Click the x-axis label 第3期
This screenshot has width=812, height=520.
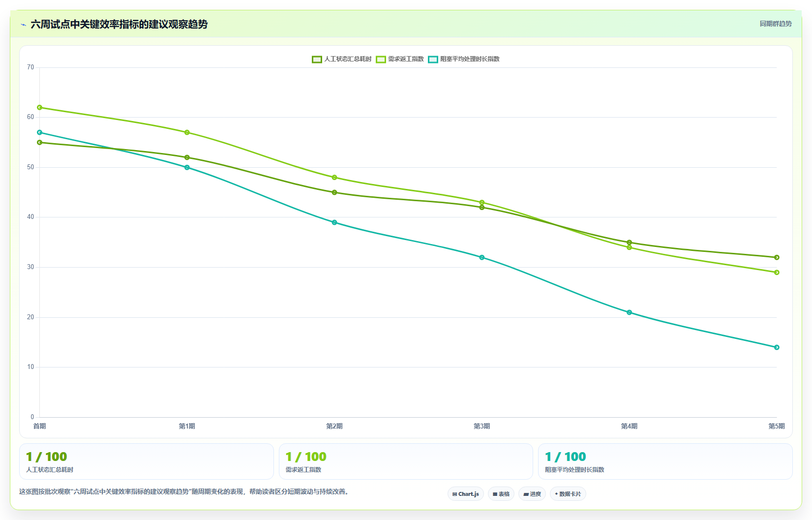pyautogui.click(x=482, y=426)
